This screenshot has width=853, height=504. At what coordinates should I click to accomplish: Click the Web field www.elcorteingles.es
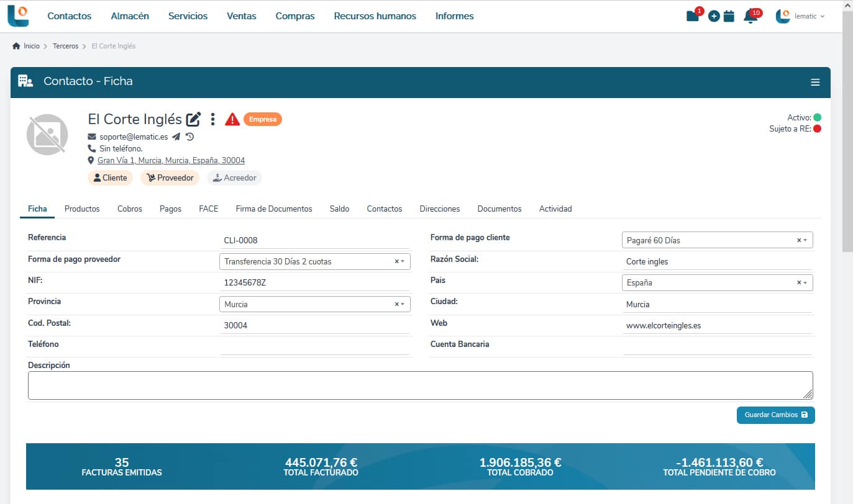[x=717, y=325]
